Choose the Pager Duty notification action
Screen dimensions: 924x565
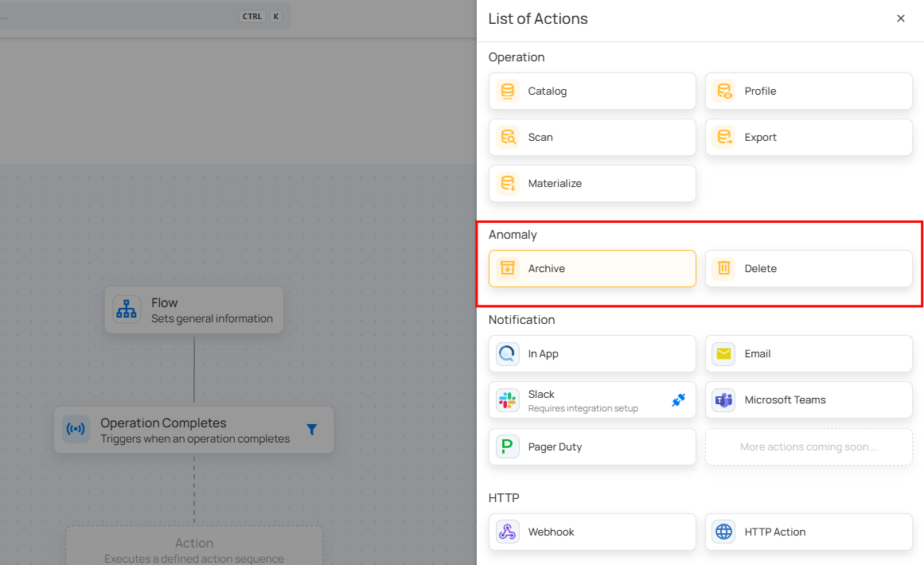click(591, 447)
